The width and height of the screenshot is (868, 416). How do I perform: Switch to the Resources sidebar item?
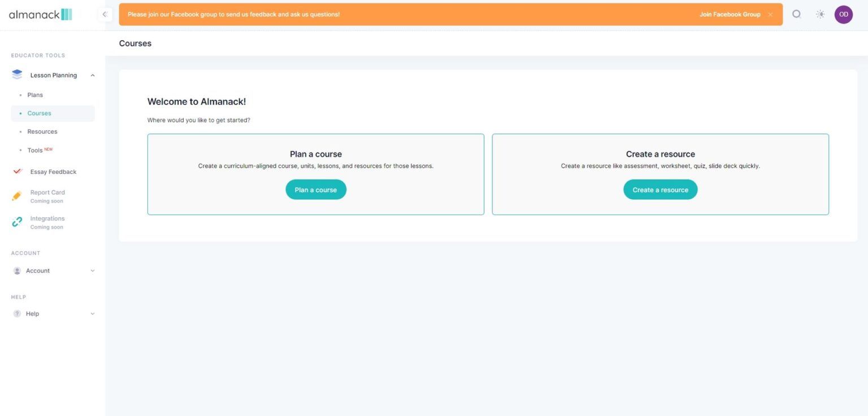(42, 131)
